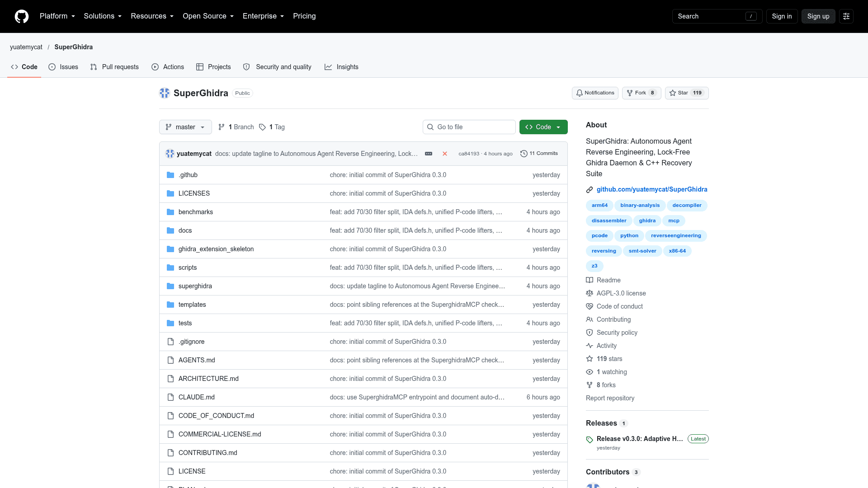Fork the SuperGhidra repository
This screenshot has height=488, width=868.
(x=642, y=93)
